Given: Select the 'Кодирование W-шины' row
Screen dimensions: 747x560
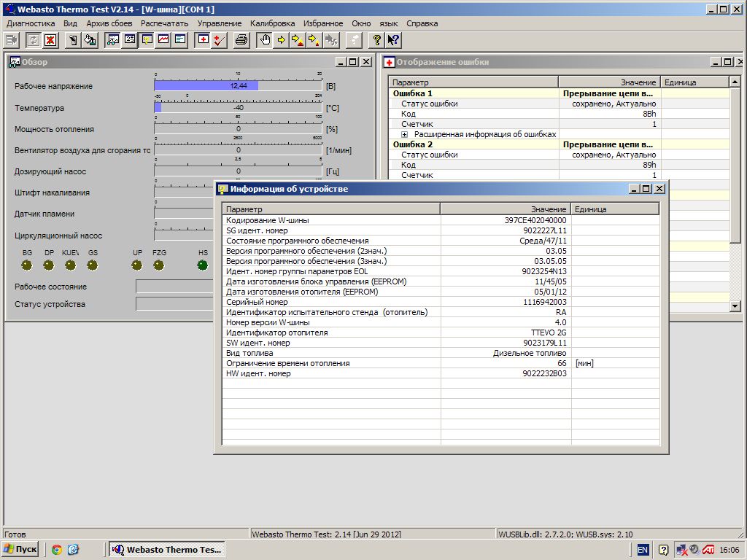Looking at the screenshot, I should point(441,220).
